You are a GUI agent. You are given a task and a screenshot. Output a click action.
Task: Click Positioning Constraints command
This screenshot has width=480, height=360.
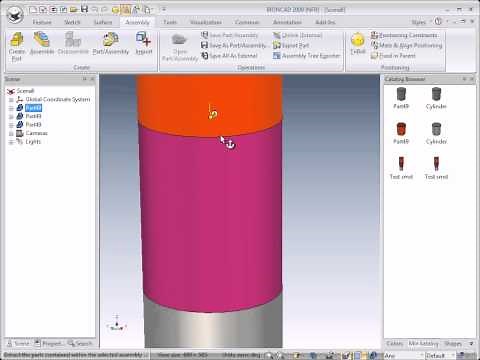(404, 35)
